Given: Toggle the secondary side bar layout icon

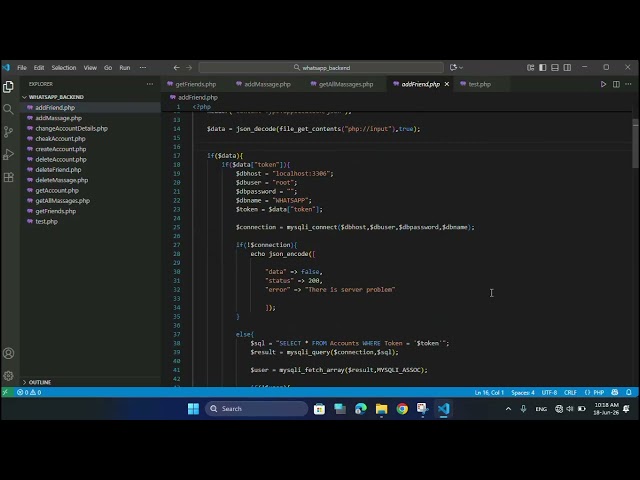Looking at the screenshot, I should 567,68.
